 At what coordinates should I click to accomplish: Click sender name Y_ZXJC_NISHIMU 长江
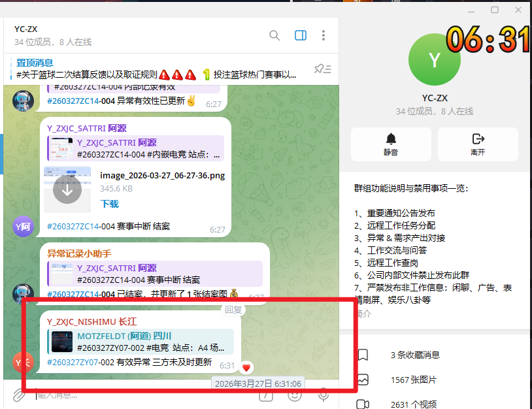pos(91,322)
